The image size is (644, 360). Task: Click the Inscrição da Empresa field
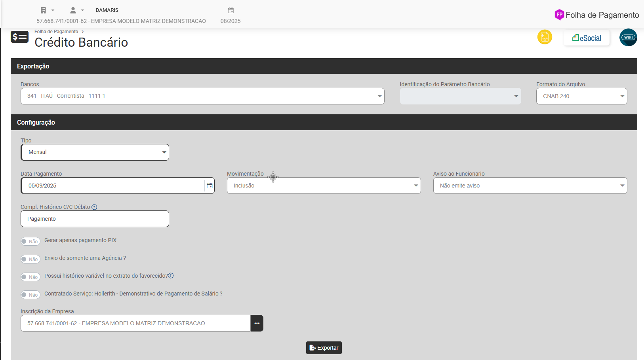click(x=135, y=323)
